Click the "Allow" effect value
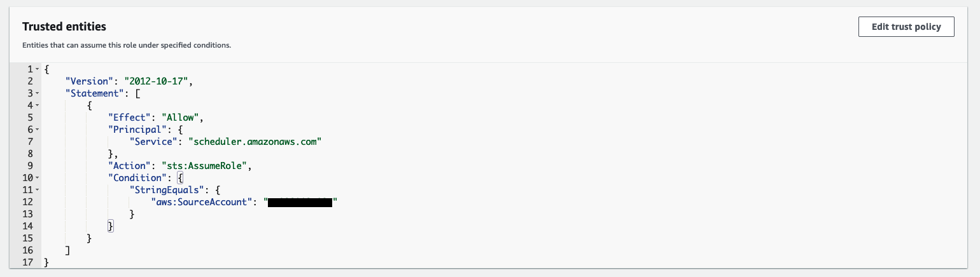This screenshot has height=277, width=980. tap(183, 118)
